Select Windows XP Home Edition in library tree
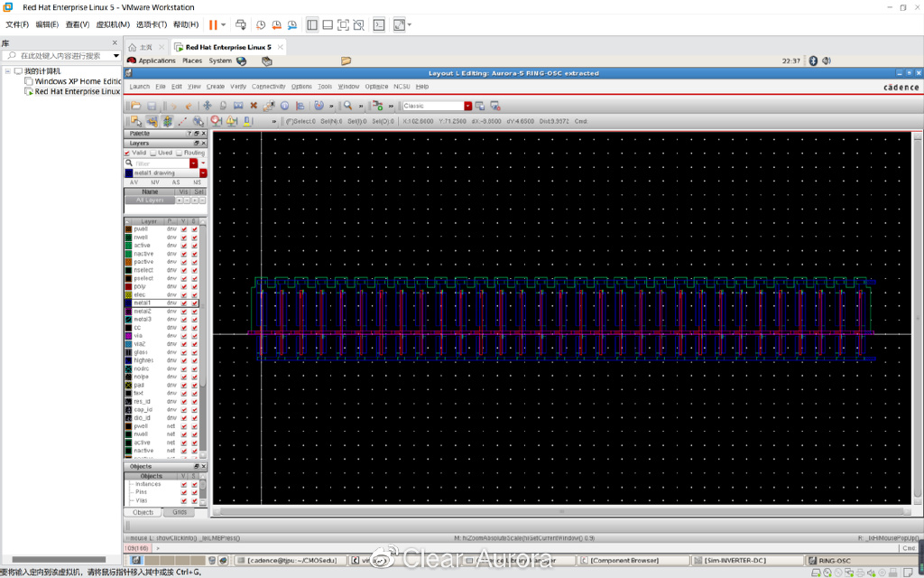The image size is (924, 578). [78, 81]
